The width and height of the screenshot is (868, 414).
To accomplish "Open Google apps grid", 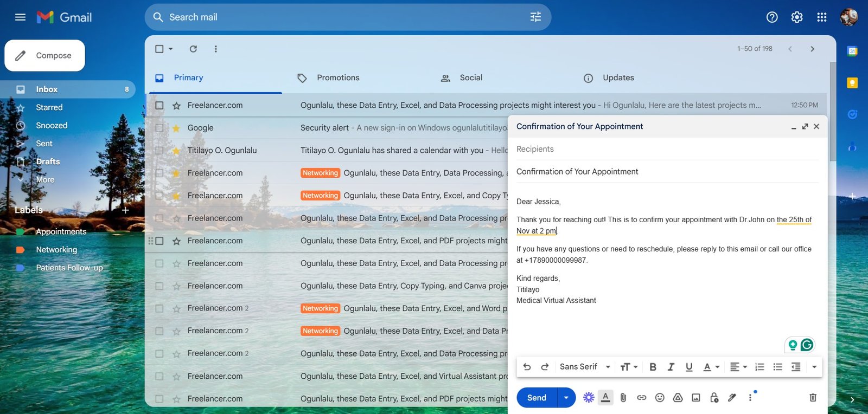I will point(822,17).
